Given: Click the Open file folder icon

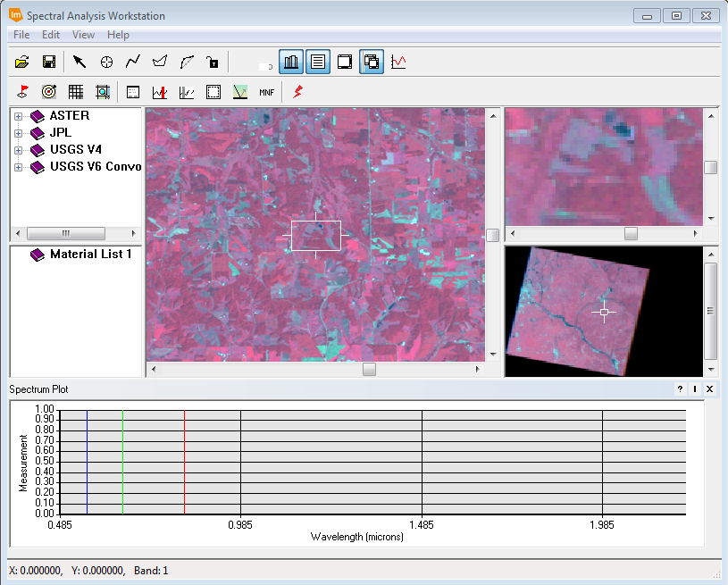Looking at the screenshot, I should (x=21, y=62).
